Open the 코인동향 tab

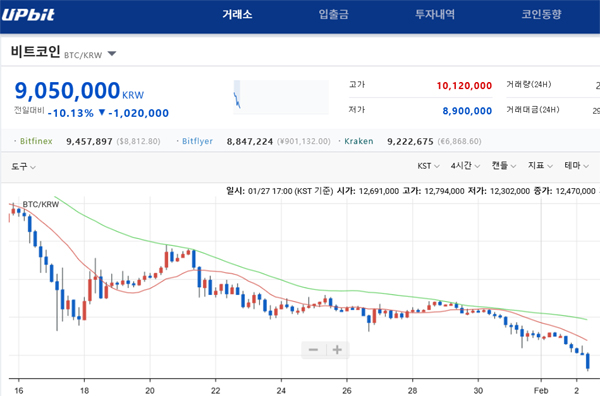coord(541,15)
